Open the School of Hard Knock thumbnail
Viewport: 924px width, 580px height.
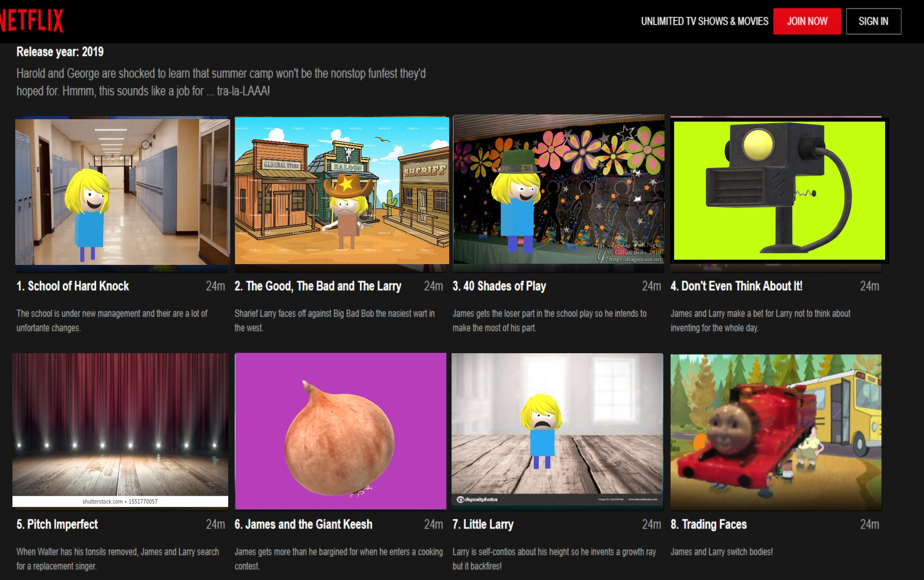[122, 191]
